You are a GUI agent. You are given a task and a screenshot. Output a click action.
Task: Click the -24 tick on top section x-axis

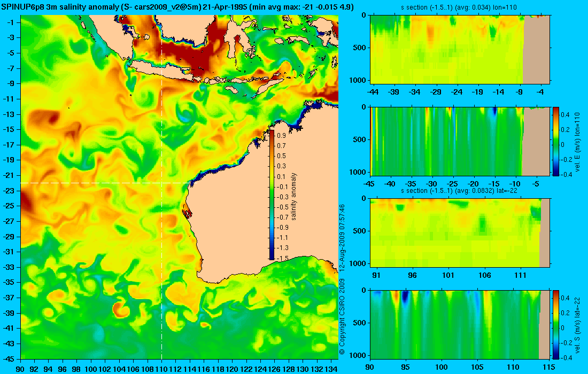457,92
